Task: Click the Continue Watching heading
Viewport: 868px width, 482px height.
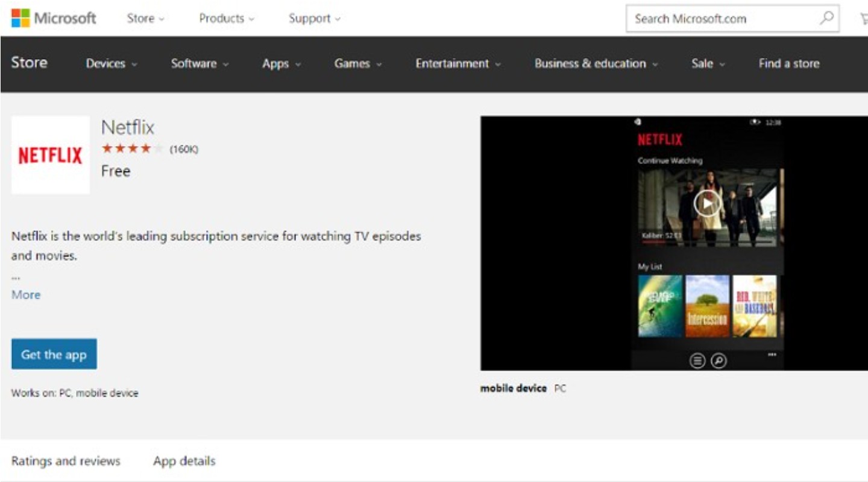Action: [670, 161]
